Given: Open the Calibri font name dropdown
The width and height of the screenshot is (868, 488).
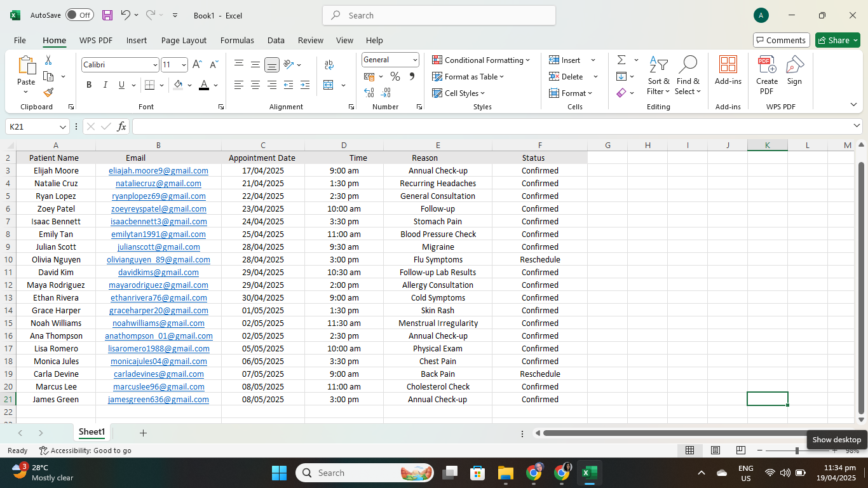Looking at the screenshot, I should [155, 65].
